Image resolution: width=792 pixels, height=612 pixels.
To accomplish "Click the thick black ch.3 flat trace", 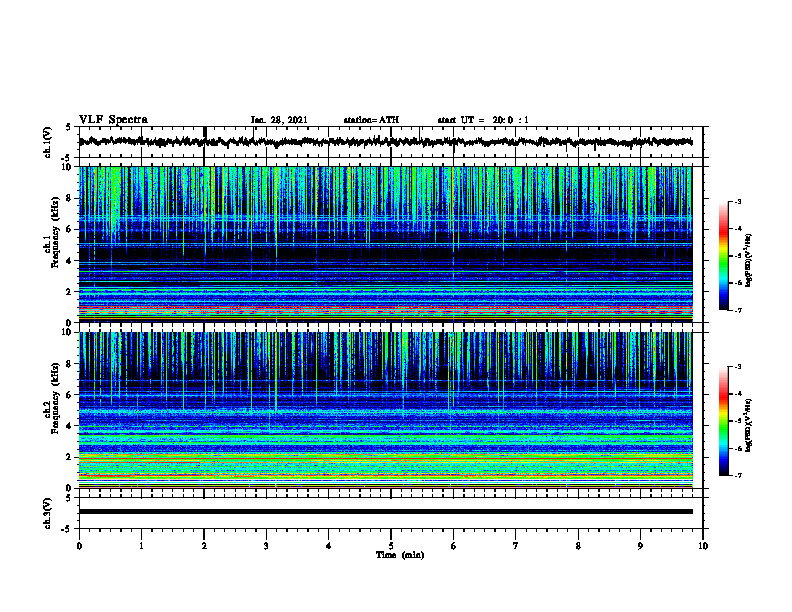I will click(x=385, y=512).
